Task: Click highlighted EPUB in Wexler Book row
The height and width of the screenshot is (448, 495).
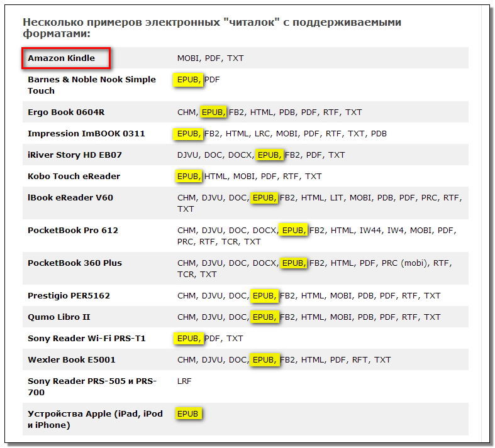Action: (264, 360)
